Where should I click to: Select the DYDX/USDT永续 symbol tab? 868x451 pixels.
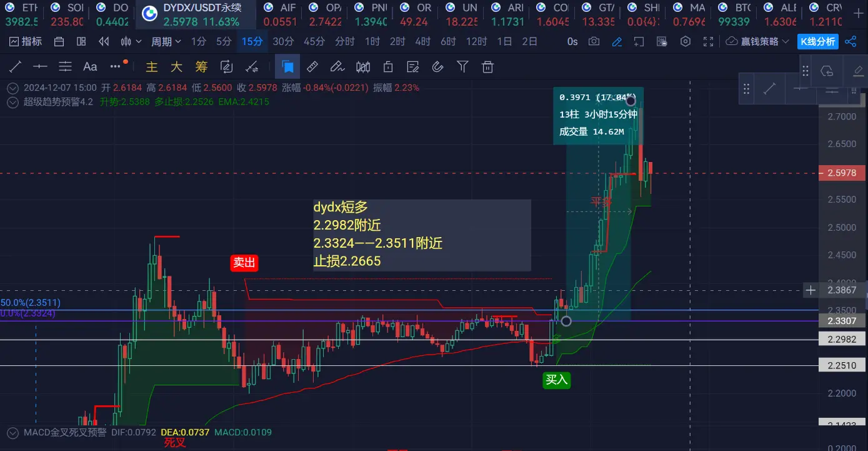(196, 14)
